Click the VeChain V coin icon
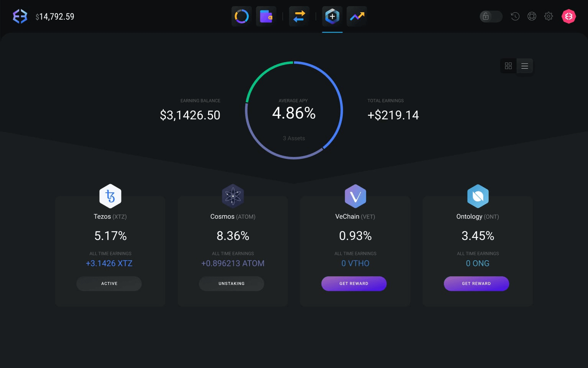 point(355,196)
